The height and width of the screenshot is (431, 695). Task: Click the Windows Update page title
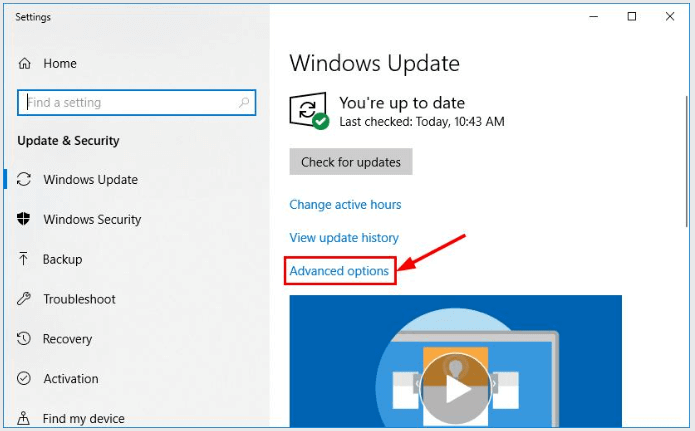(375, 63)
